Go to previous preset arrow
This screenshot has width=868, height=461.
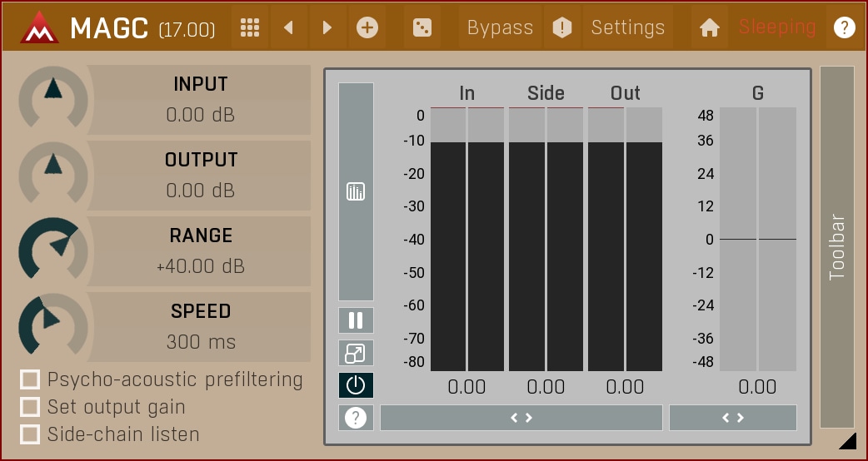pyautogui.click(x=288, y=27)
